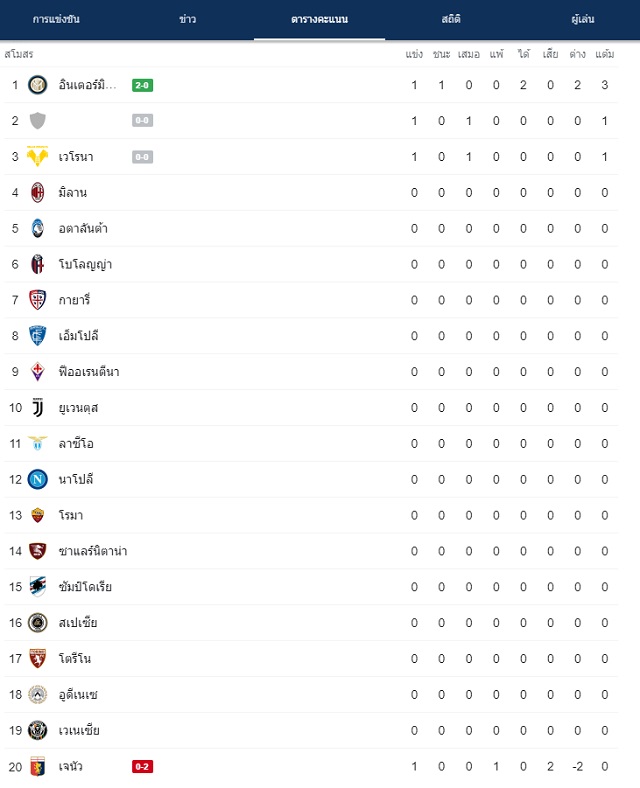Open the ซัมป์โดเรีย team link
Viewport: 640px width, 788px height.
click(85, 587)
